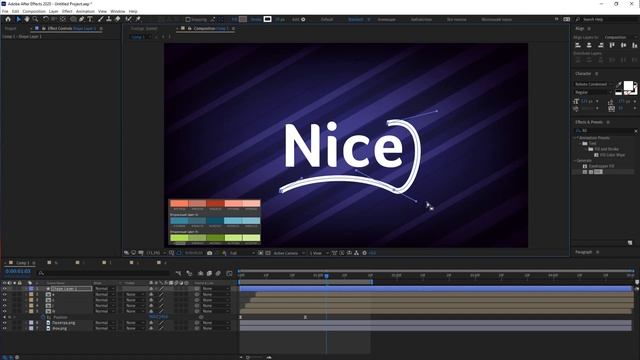This screenshot has height=360, width=640.
Task: Open the Effect menu
Action: [67, 11]
